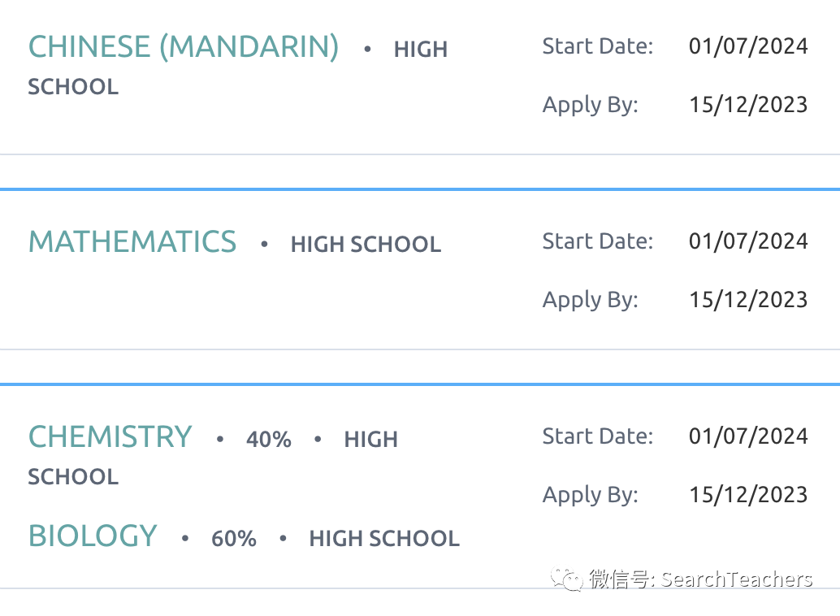Click the WeChat logo icon in watermark
The height and width of the screenshot is (616, 840).
(566, 579)
